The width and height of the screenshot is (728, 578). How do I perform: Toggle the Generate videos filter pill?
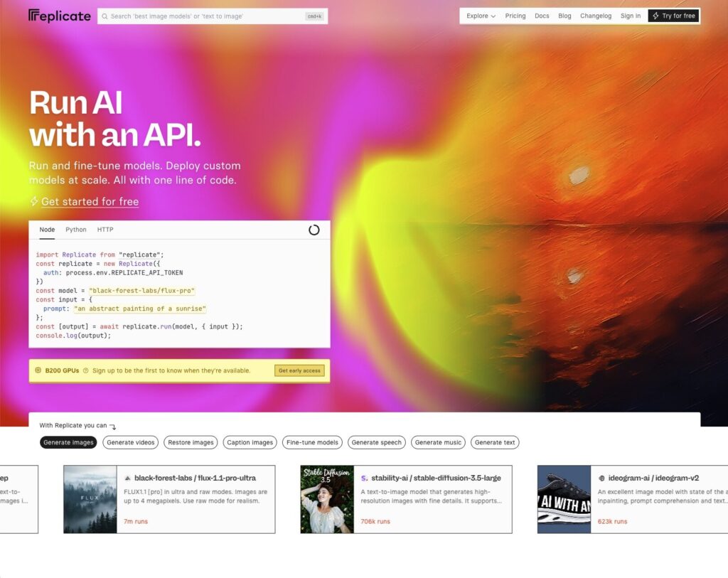point(131,442)
